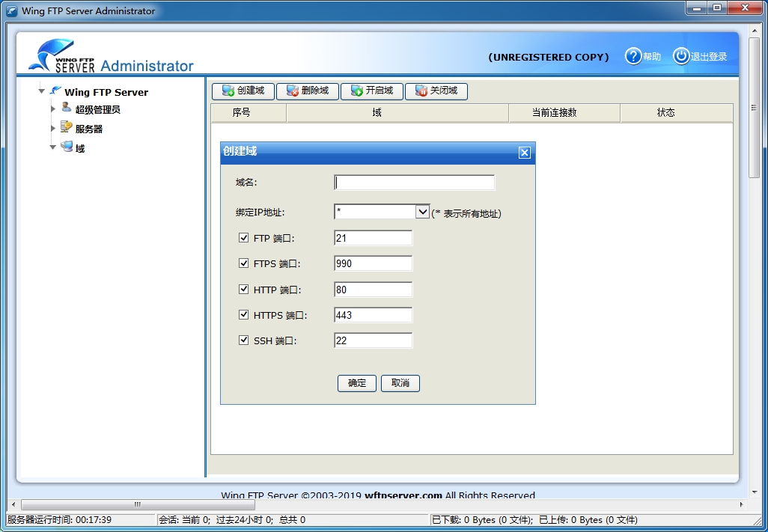Image resolution: width=768 pixels, height=532 pixels.
Task: Click the 当前连接数 column header
Action: [564, 113]
